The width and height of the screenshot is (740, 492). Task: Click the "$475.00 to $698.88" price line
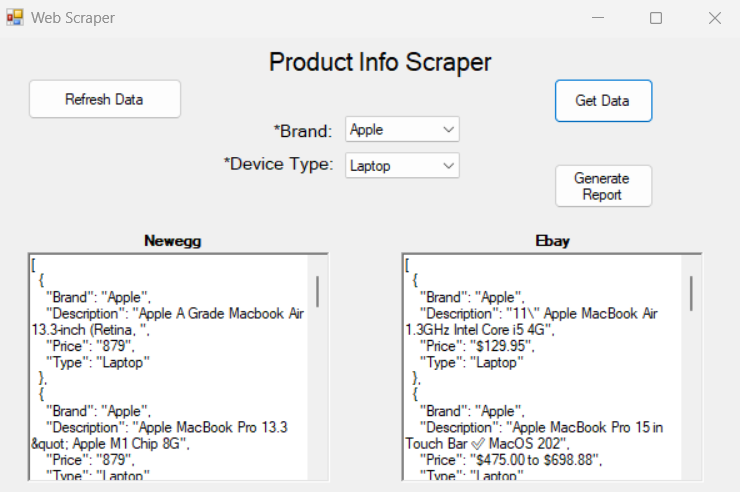coord(511,460)
